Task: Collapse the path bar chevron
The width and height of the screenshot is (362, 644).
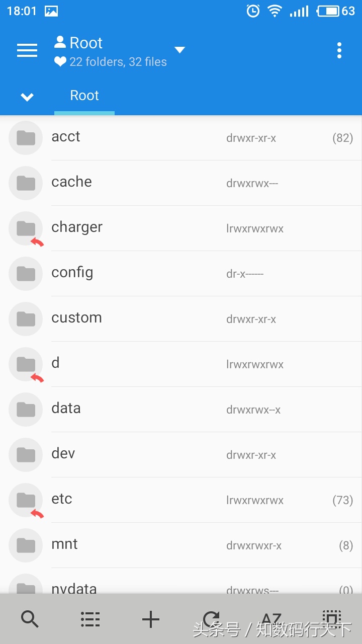Action: point(27,97)
